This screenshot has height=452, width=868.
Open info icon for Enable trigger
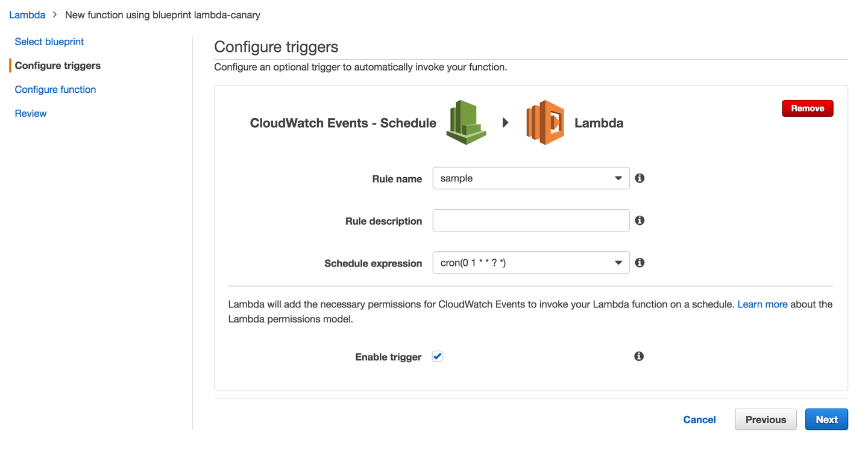[639, 356]
